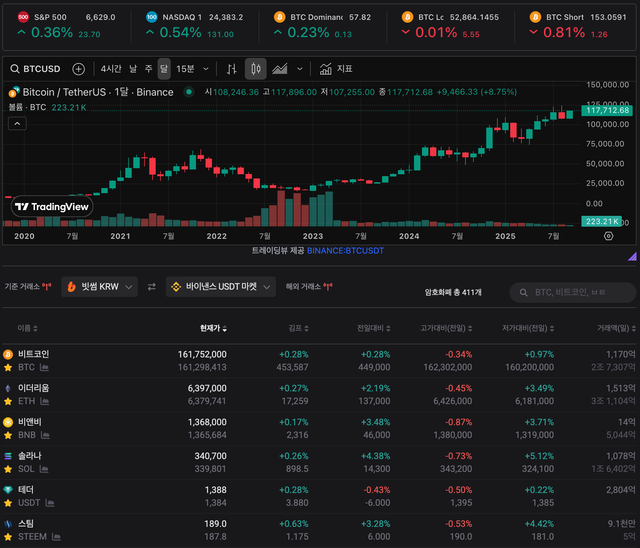640x548 pixels.
Task: Open the 빗썸 KRW exchange dropdown
Action: pos(100,287)
